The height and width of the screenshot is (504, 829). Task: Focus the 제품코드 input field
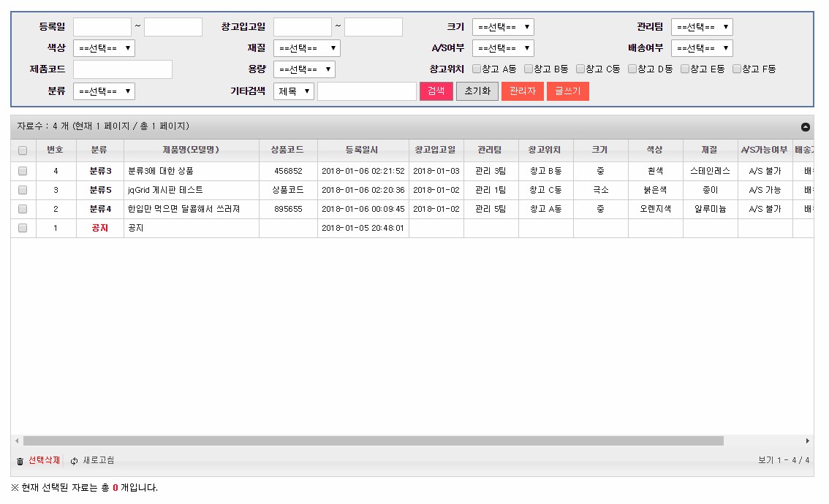click(122, 69)
